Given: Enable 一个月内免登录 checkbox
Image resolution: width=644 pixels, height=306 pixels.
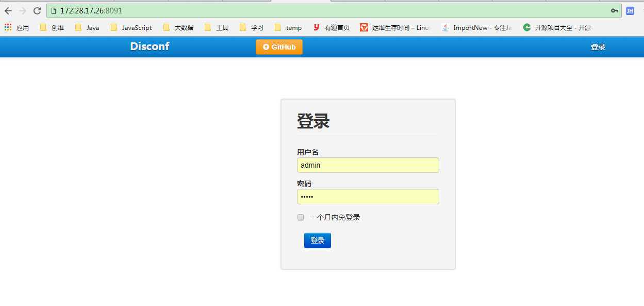Looking at the screenshot, I should pos(301,217).
